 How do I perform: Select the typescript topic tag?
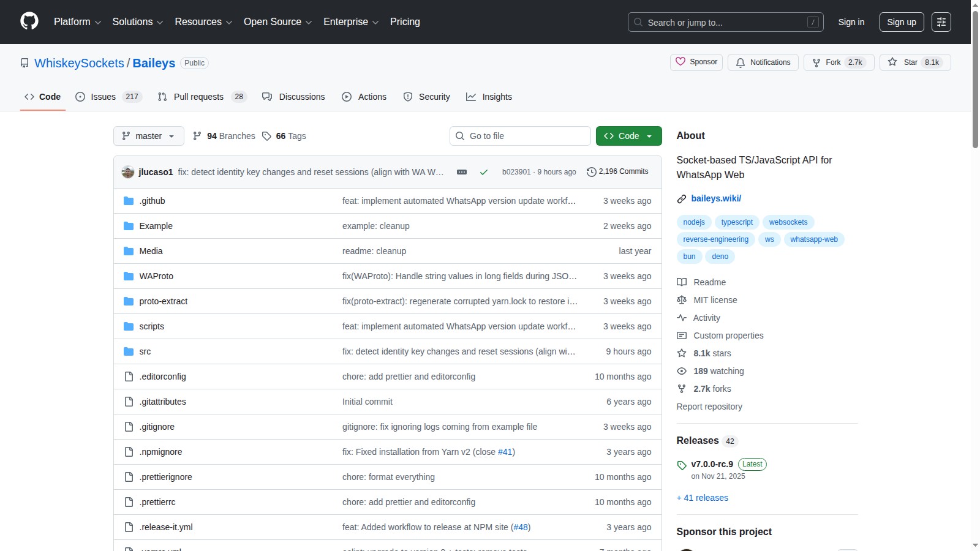[737, 222]
